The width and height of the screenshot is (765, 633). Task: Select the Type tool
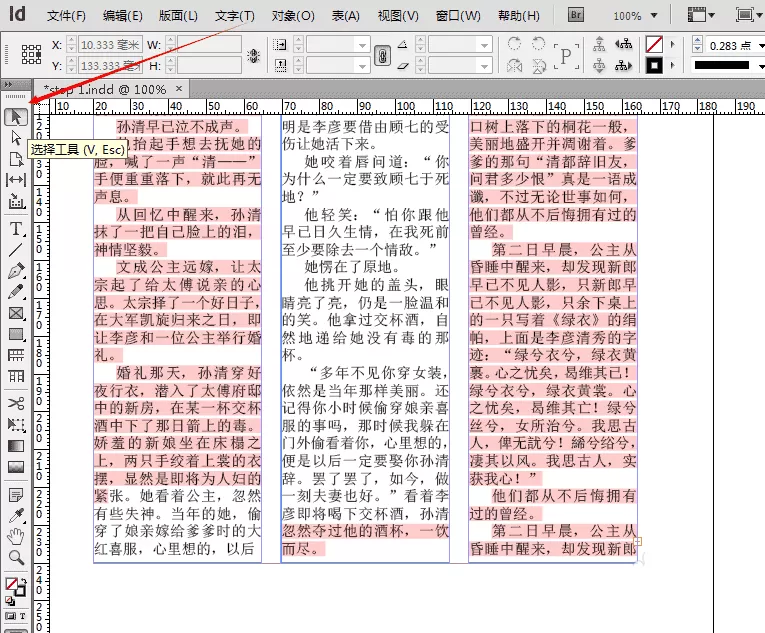[16, 229]
